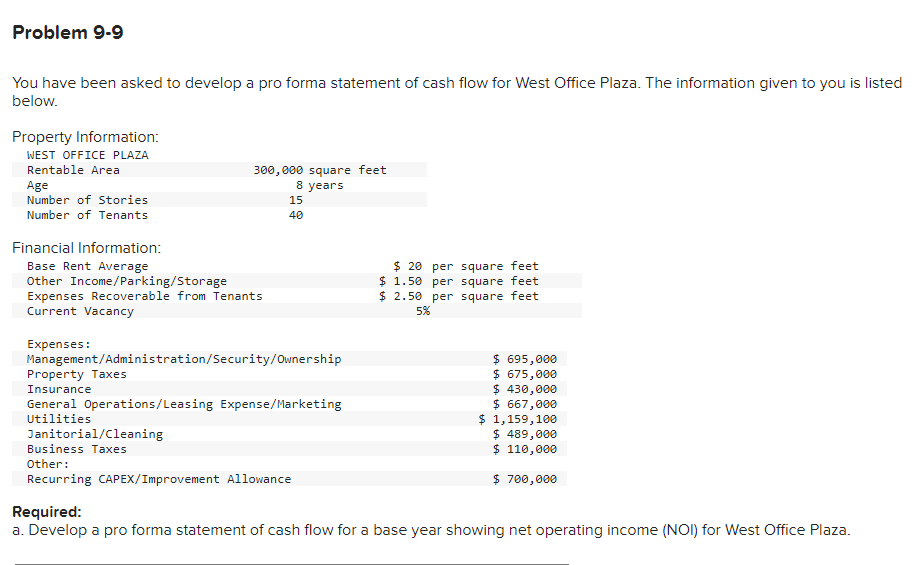This screenshot has width=924, height=565.
Task: Select the '$ 667,000' amount
Action: [x=524, y=404]
